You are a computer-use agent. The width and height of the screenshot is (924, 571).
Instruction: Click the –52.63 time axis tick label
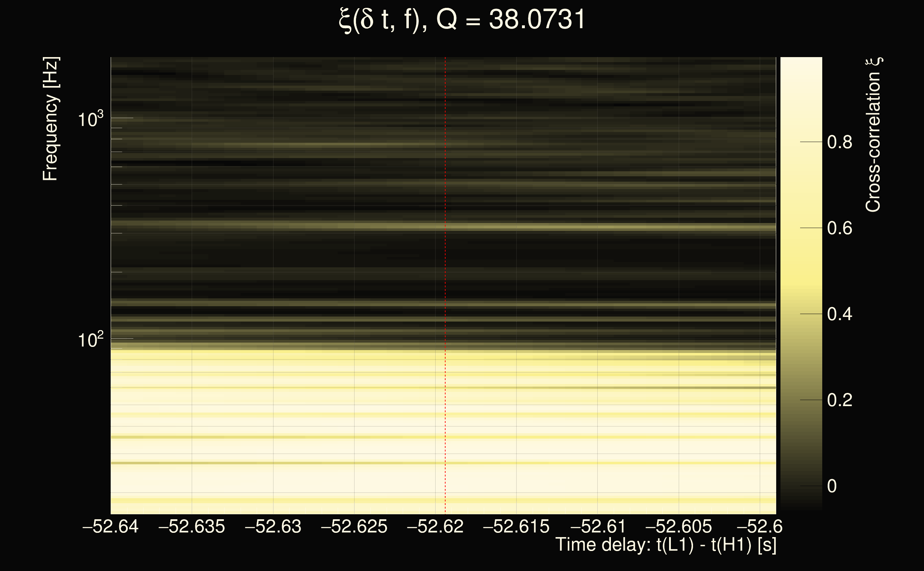273,526
